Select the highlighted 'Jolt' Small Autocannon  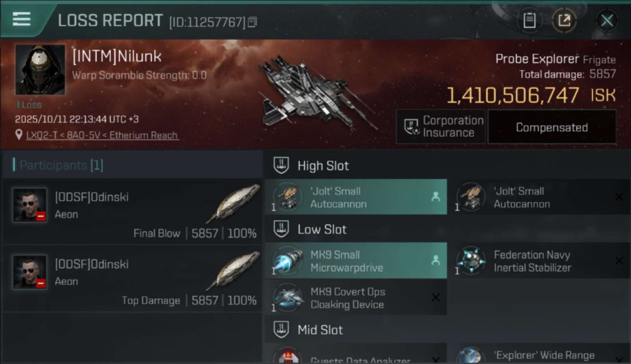tap(355, 197)
